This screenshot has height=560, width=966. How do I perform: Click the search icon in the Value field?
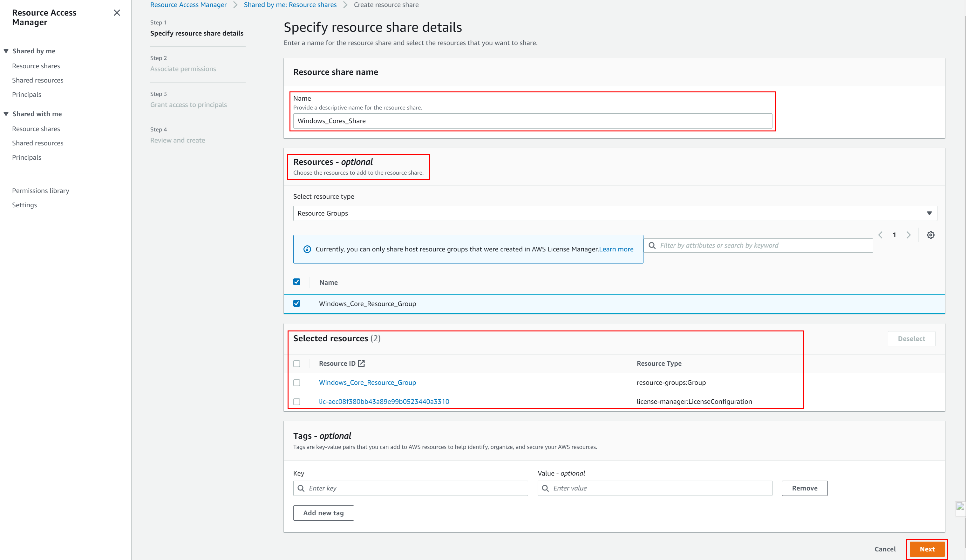click(x=546, y=488)
